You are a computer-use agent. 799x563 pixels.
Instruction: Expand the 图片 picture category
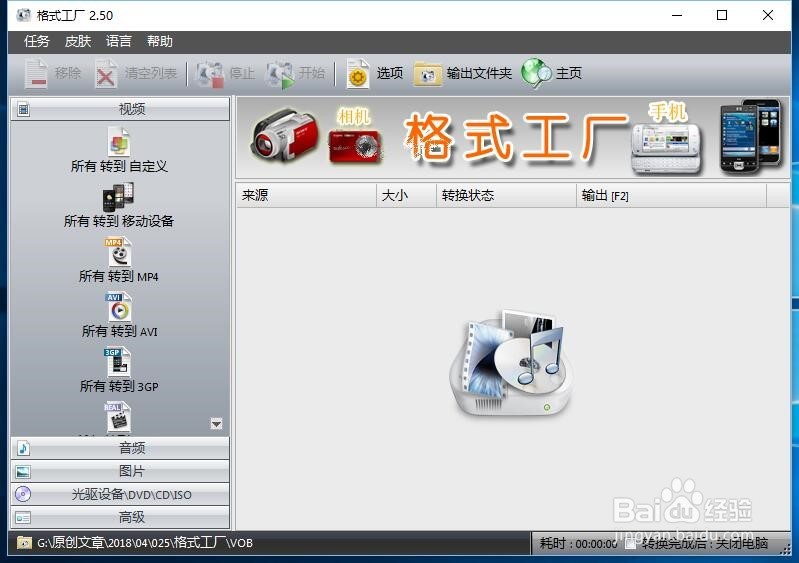click(120, 471)
